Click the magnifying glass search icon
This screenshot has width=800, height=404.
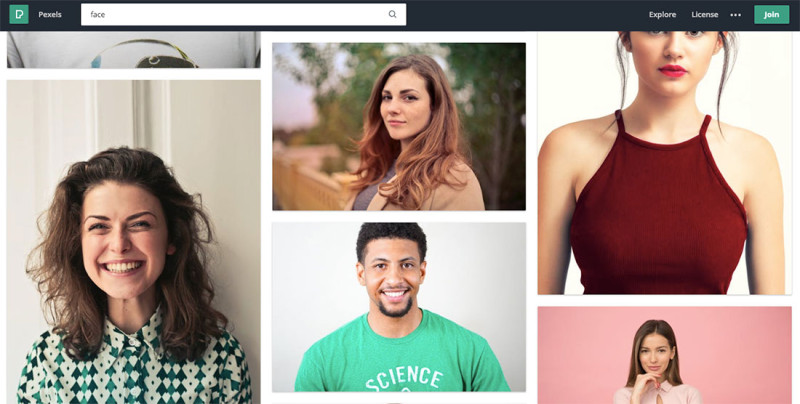point(392,14)
